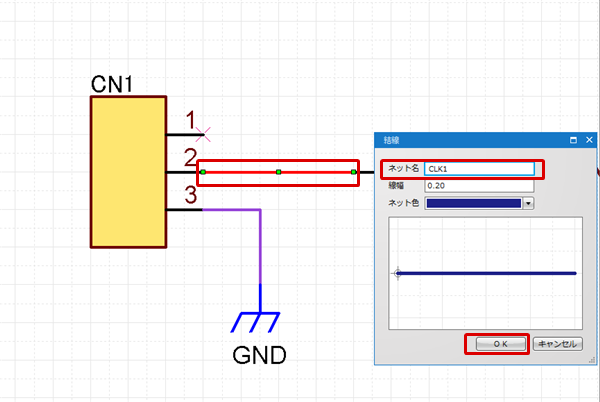Click the right green handle of selected wire

354,173
